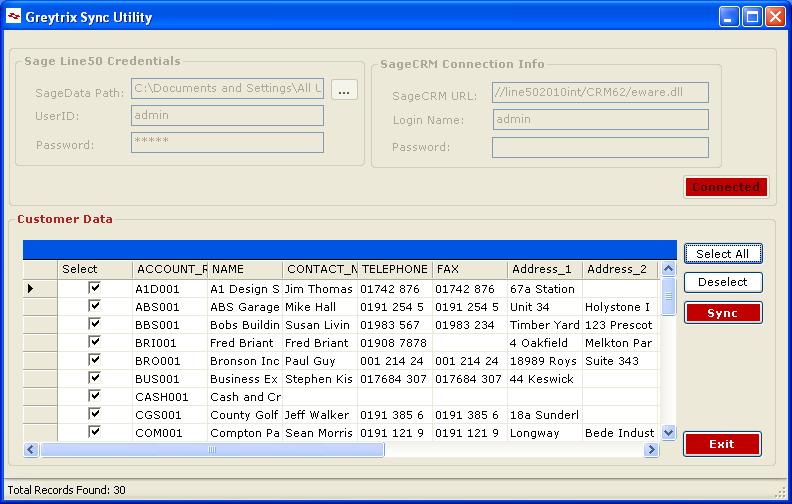Viewport: 792px width, 504px height.
Task: Uncheck the COM001 row checkbox
Action: point(94,432)
